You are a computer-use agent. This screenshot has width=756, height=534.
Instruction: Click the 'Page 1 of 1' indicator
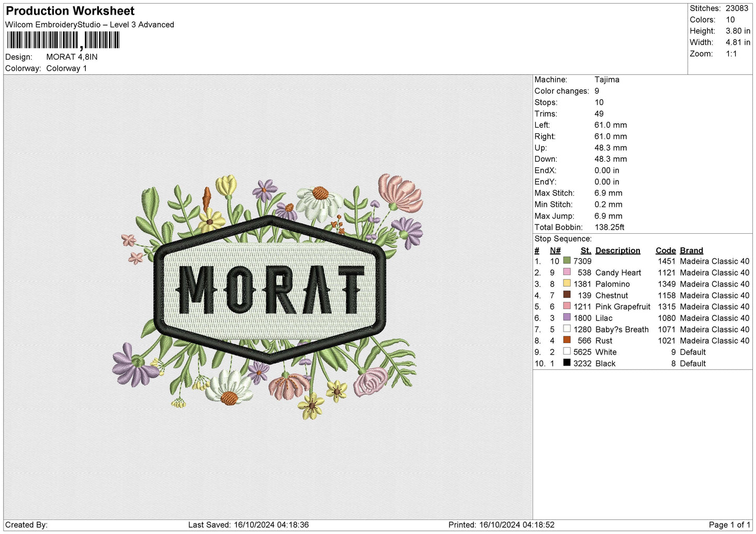[x=729, y=525]
